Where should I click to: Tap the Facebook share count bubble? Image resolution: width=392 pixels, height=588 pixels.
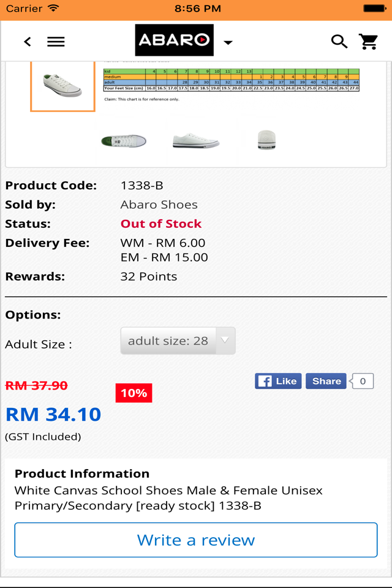[363, 381]
